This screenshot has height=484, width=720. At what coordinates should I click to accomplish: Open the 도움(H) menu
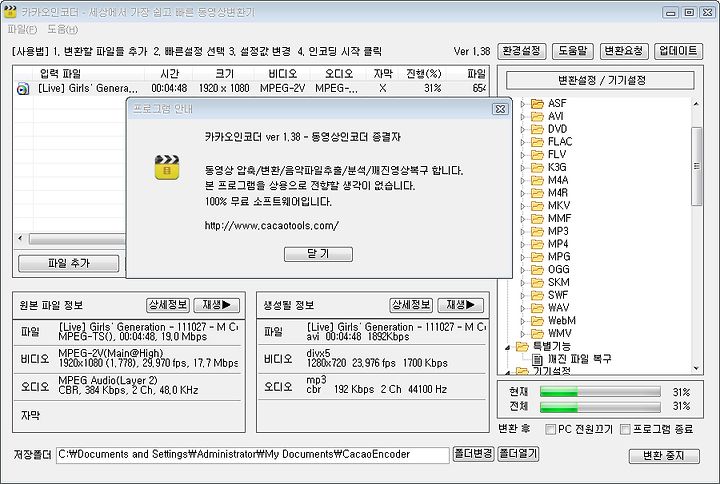62,29
